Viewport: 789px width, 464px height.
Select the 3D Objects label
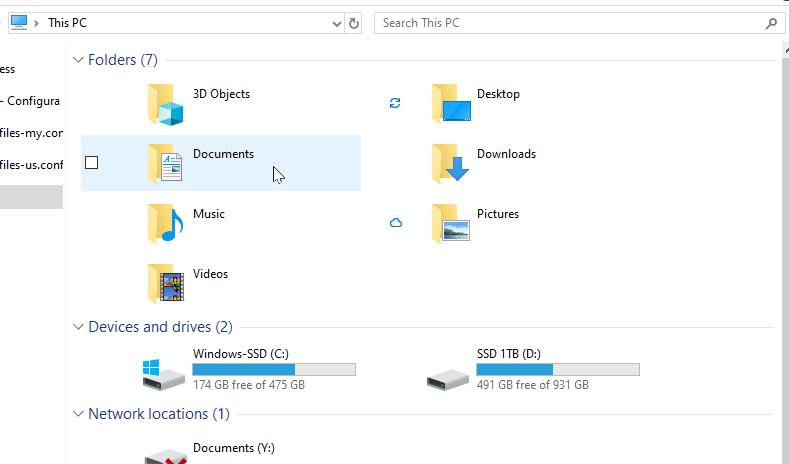point(221,94)
